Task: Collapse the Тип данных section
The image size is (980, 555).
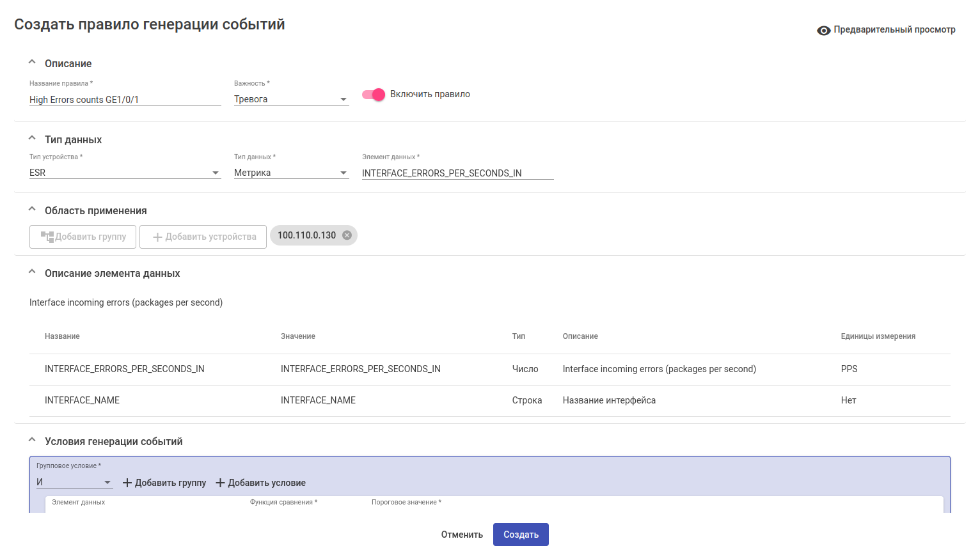Action: pyautogui.click(x=32, y=139)
